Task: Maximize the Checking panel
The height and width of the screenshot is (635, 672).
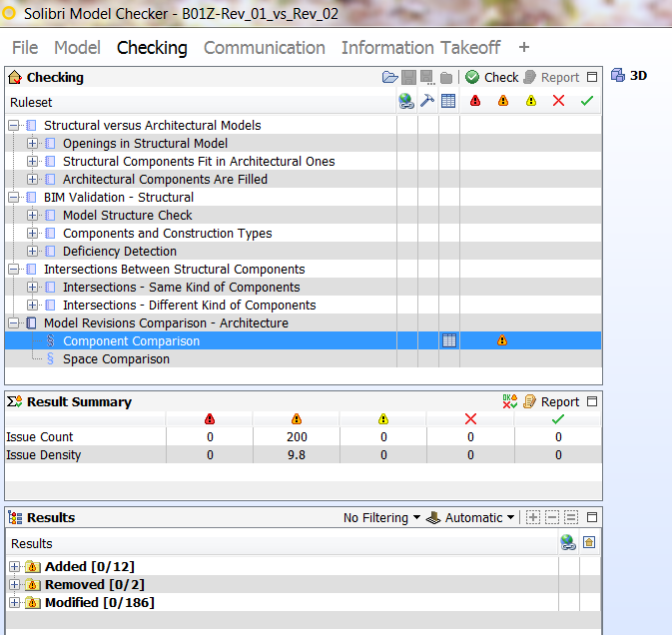Action: click(592, 77)
